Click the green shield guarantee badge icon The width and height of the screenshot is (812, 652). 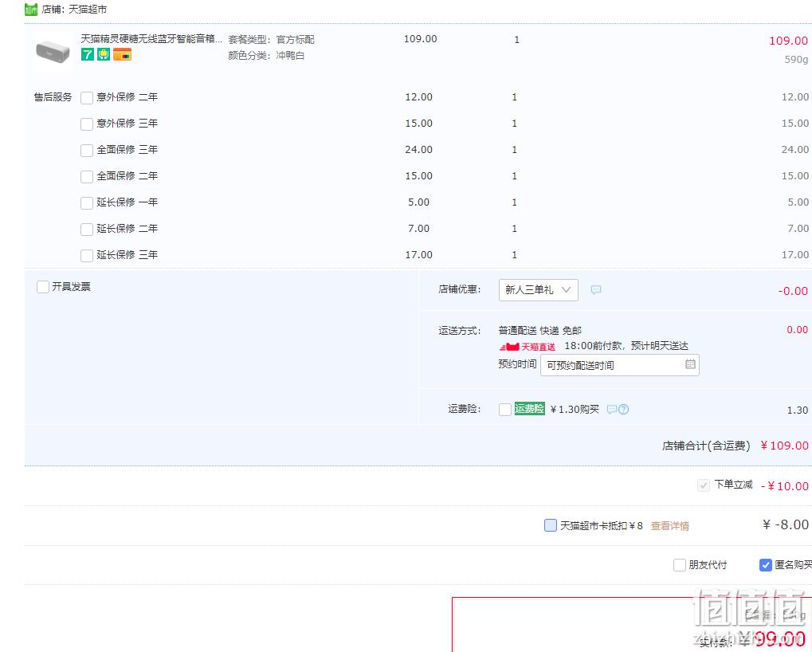coord(104,54)
